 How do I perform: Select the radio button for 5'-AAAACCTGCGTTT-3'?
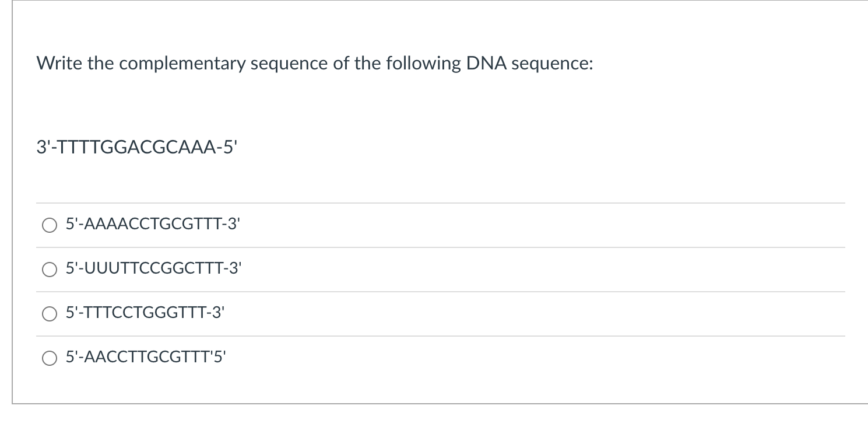pos(49,226)
